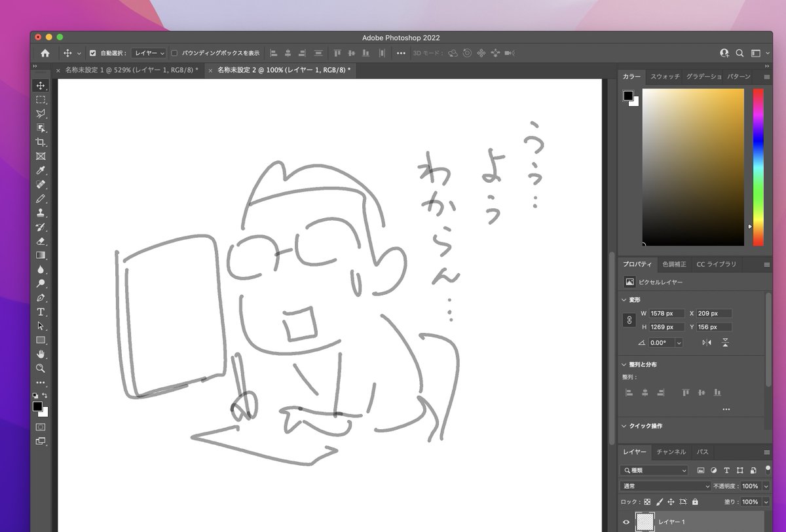The width and height of the screenshot is (786, 532).
Task: Enable バウンディングボックスを表示 checkbox
Action: (x=174, y=53)
